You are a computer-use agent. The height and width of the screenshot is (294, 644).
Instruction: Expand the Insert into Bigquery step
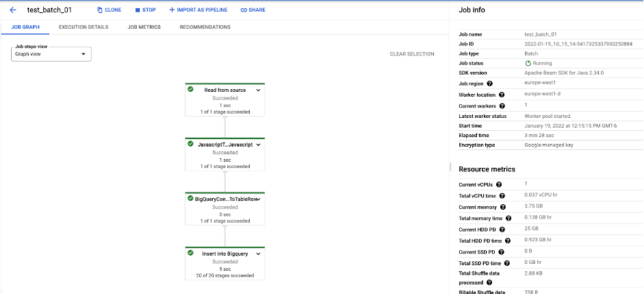click(x=258, y=254)
